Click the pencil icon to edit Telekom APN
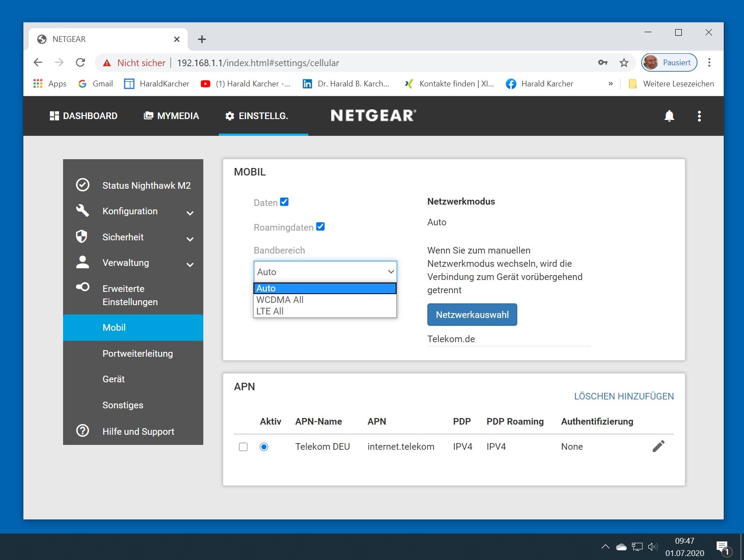The width and height of the screenshot is (744, 560). pyautogui.click(x=658, y=446)
